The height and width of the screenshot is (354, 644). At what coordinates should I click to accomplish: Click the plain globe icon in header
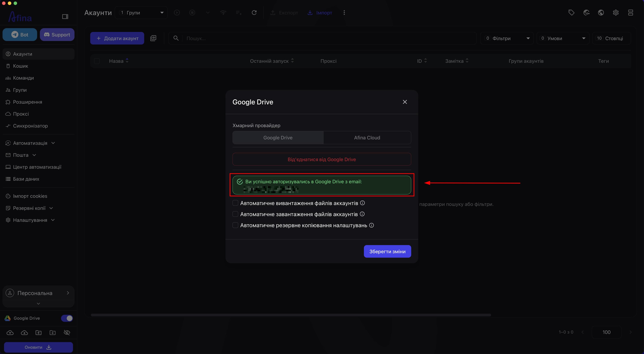click(601, 13)
